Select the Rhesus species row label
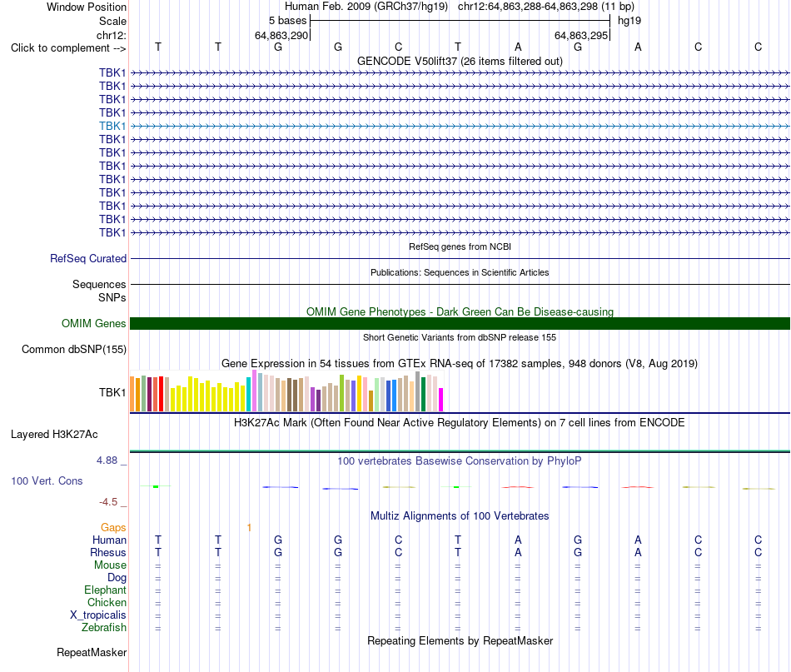Screen dimensions: 791x672 (108, 552)
